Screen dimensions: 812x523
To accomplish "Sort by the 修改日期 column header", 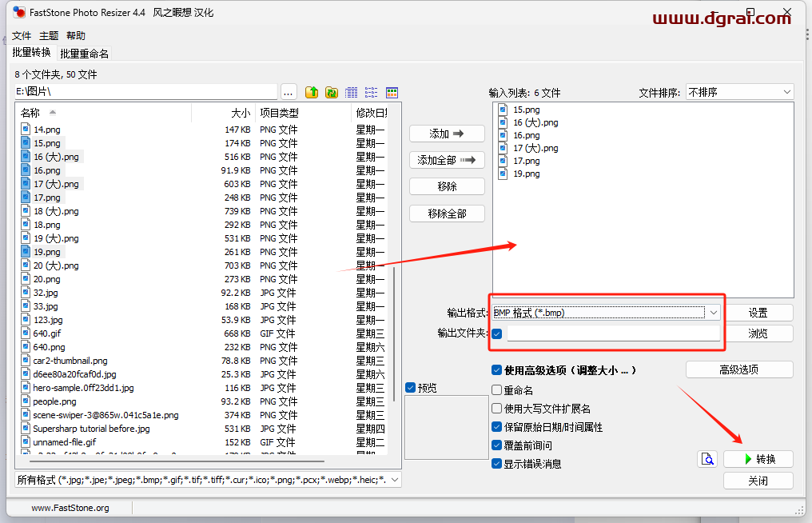I will [x=370, y=113].
